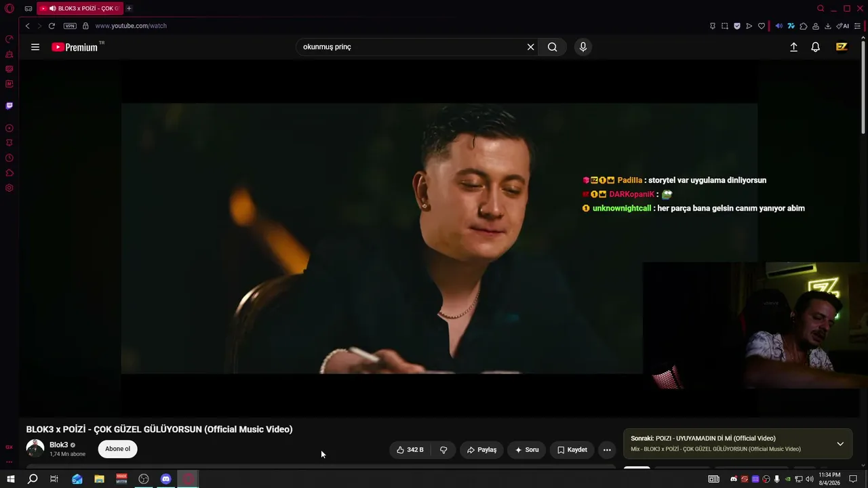Clear the search text 'okunmuş prinç'
The width and height of the screenshot is (868, 488).
(x=531, y=47)
